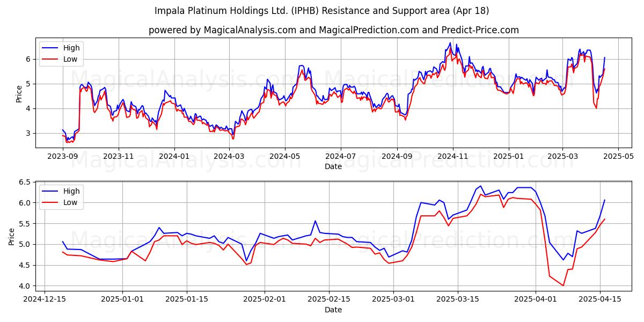Click the '2025-01-15' label in bottom chart
644x322 pixels.
[x=187, y=300]
